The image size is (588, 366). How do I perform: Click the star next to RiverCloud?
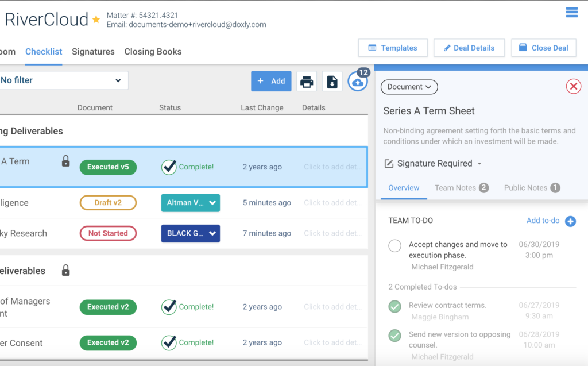(x=96, y=20)
